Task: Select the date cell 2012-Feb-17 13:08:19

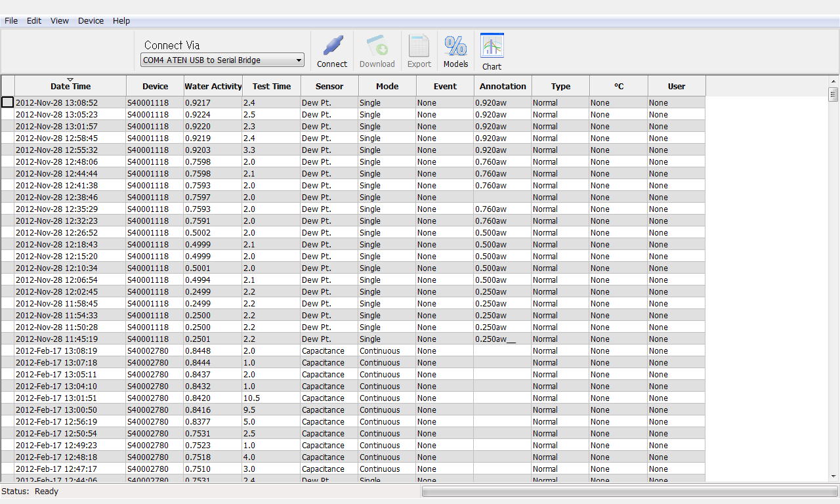Action: (70, 351)
